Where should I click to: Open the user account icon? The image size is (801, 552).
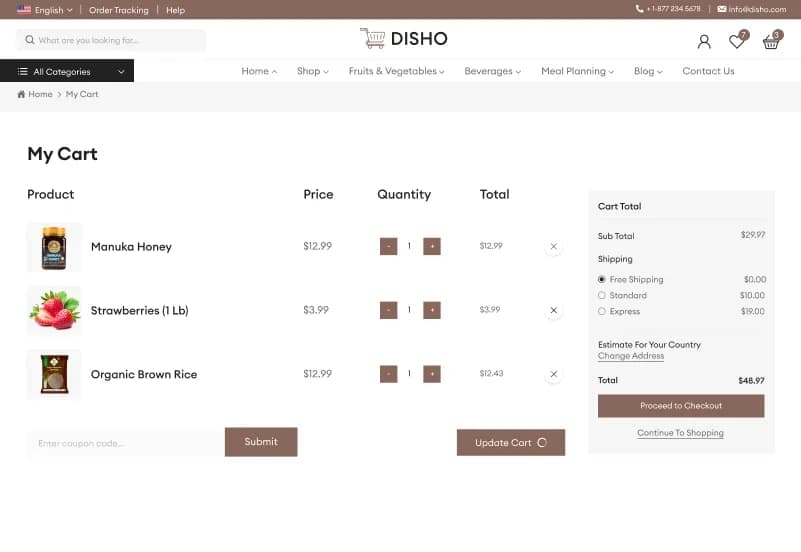tap(704, 41)
